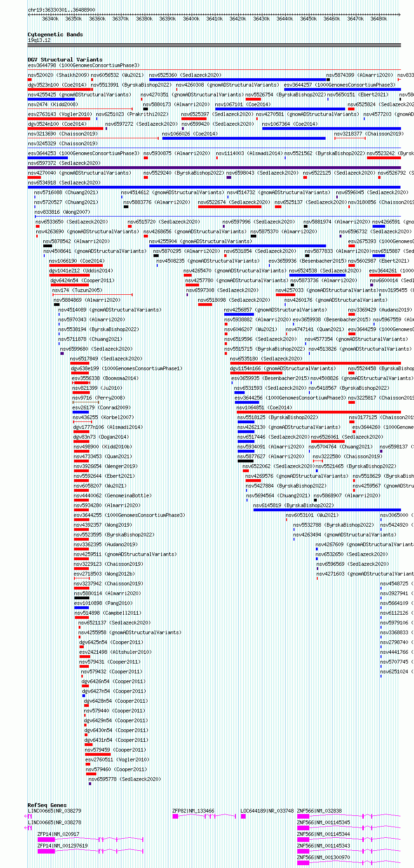414x868 pixels.
Task: Select variant nsv3213690 (Chaisson2019)
Action: (x=63, y=134)
